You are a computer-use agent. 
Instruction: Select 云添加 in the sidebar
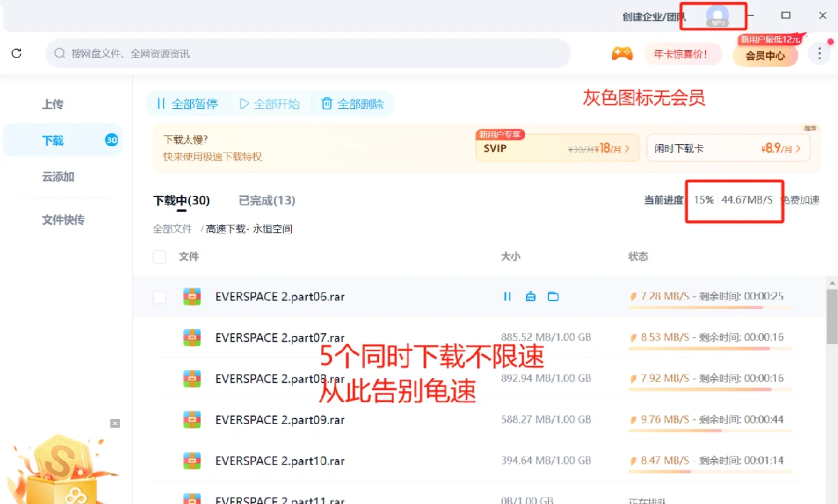[57, 177]
